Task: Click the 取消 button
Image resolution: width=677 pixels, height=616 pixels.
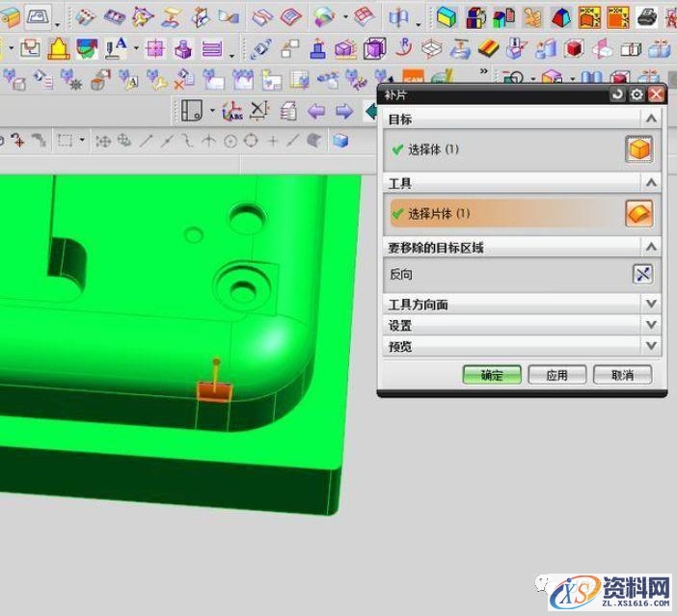Action: pos(622,375)
